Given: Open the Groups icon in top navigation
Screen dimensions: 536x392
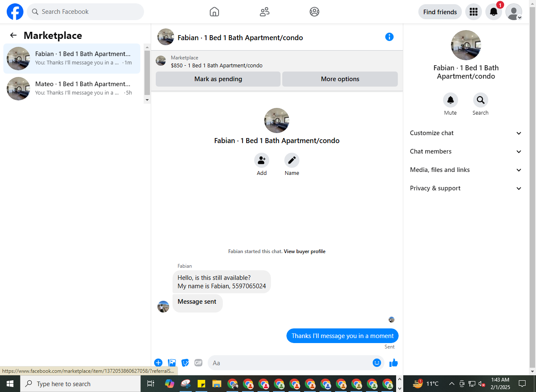Looking at the screenshot, I should [x=314, y=12].
